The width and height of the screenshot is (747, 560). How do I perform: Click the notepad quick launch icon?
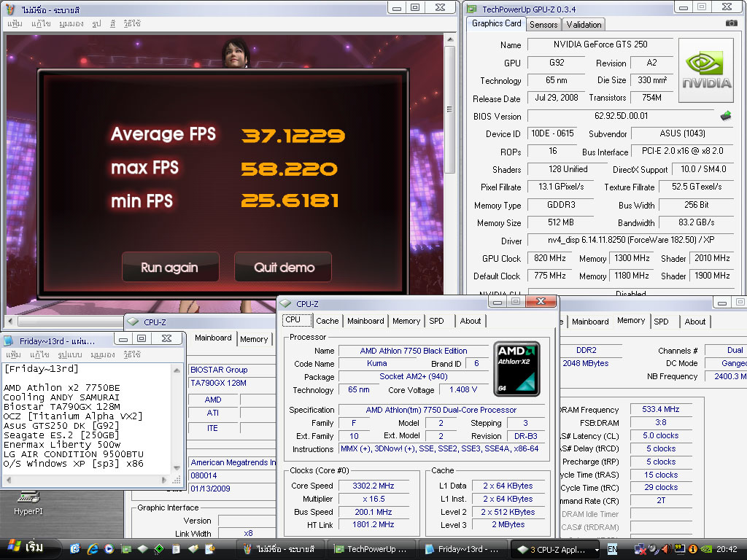pos(176,548)
